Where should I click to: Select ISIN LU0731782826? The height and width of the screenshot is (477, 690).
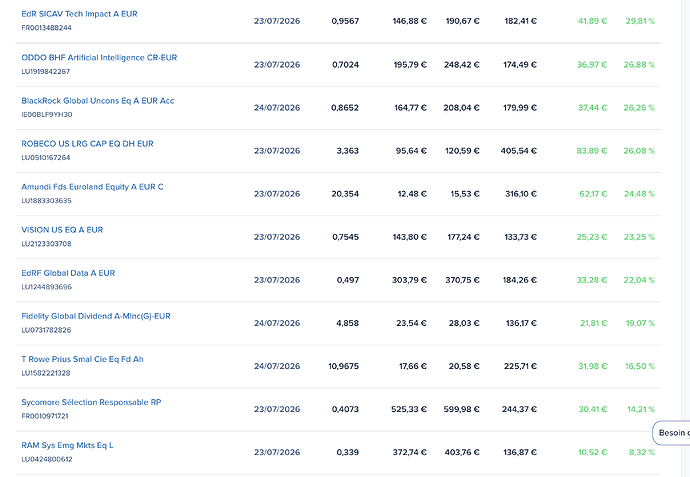pos(46,330)
